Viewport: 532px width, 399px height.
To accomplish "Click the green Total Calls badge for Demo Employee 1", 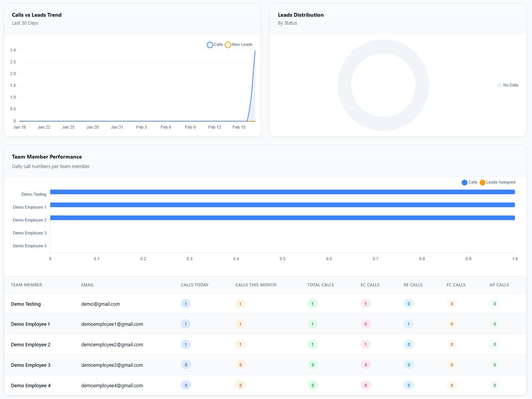I will (312, 324).
